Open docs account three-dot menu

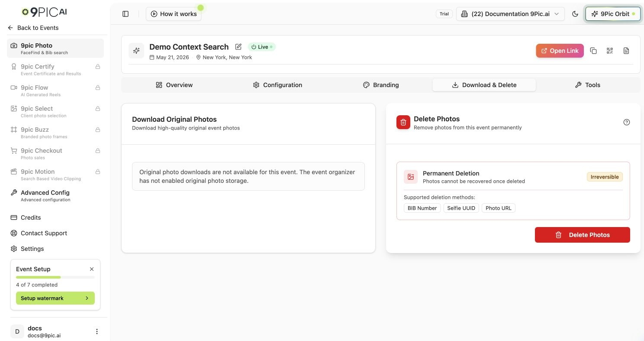pos(97,331)
